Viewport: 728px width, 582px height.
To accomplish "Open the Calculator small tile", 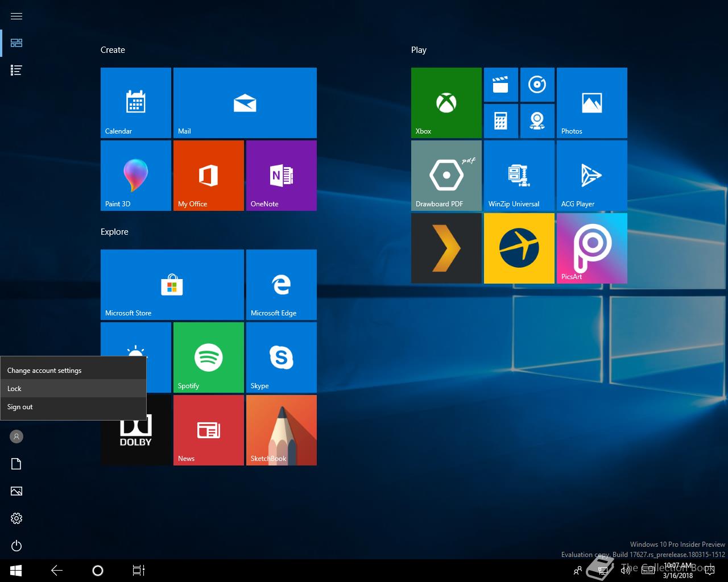I will pos(501,121).
